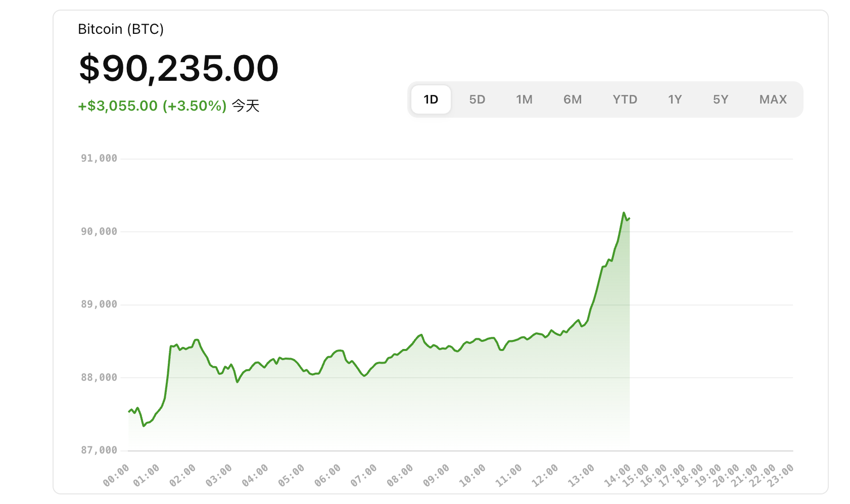Click the 06:00 time axis label

327,475
